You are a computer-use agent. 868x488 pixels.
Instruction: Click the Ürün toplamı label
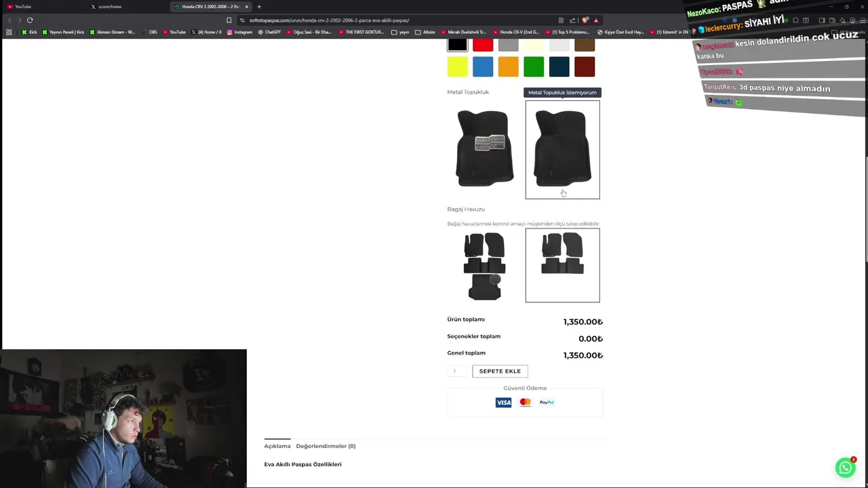466,319
